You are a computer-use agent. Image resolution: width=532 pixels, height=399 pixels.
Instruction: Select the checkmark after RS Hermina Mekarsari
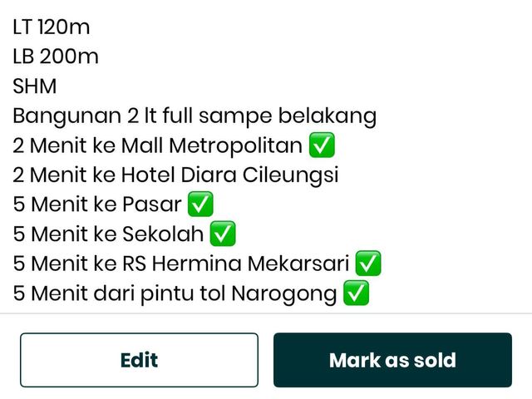coord(368,264)
